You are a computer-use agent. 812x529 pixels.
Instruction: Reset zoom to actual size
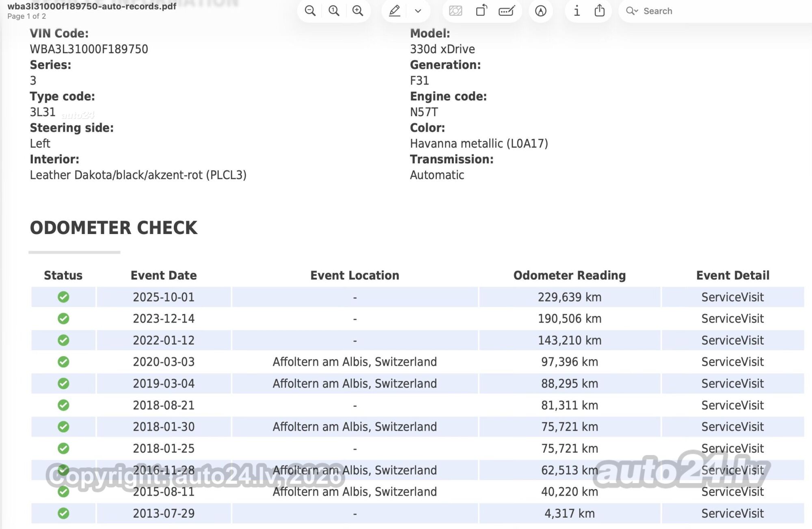click(334, 11)
